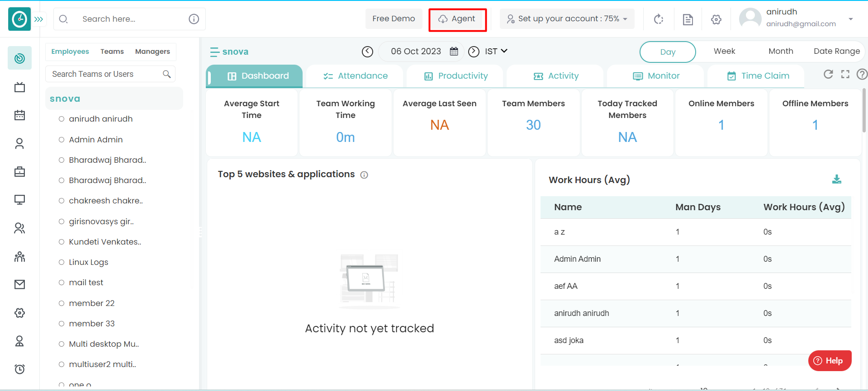The image size is (868, 391).
Task: Click the reload icon beside Time Claim
Action: [828, 74]
